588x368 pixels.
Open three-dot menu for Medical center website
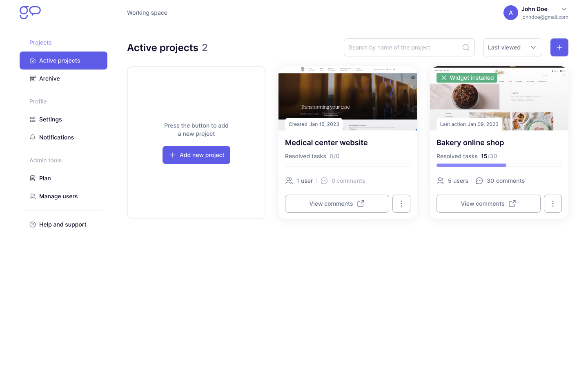pyautogui.click(x=401, y=204)
